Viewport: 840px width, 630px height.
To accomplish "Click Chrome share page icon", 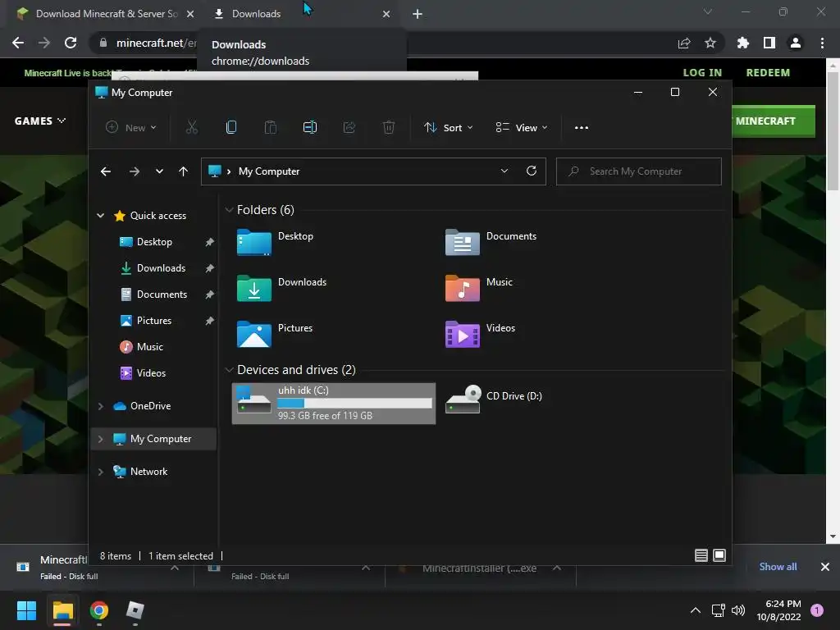I will coord(684,43).
